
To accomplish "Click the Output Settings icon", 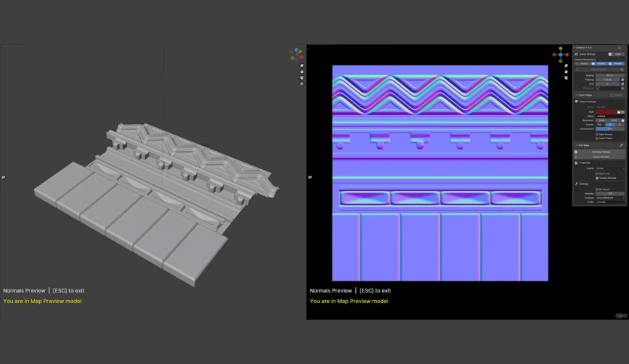I will 576,102.
